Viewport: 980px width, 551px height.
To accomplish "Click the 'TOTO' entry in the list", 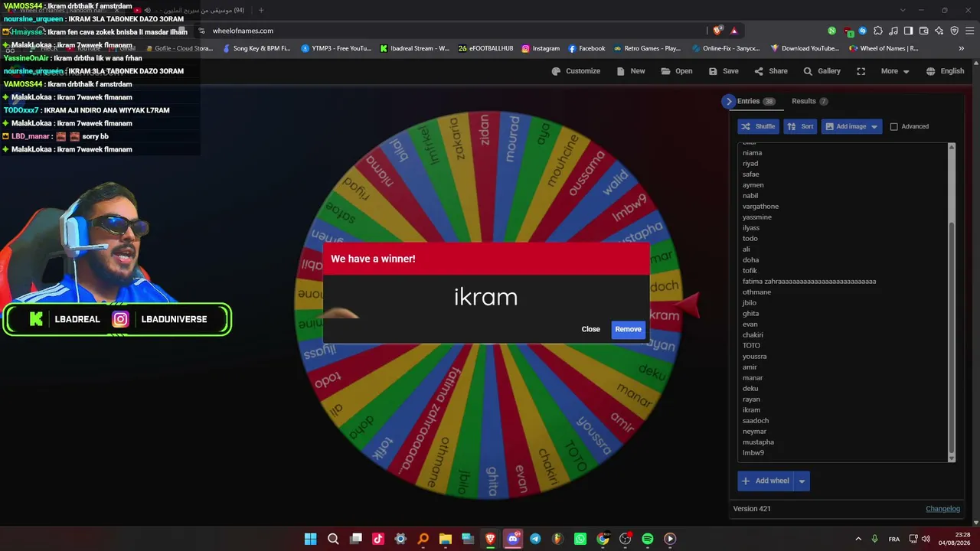I will pyautogui.click(x=751, y=345).
